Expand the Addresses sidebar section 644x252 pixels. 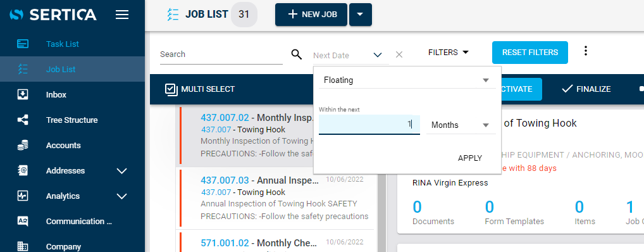(x=122, y=170)
